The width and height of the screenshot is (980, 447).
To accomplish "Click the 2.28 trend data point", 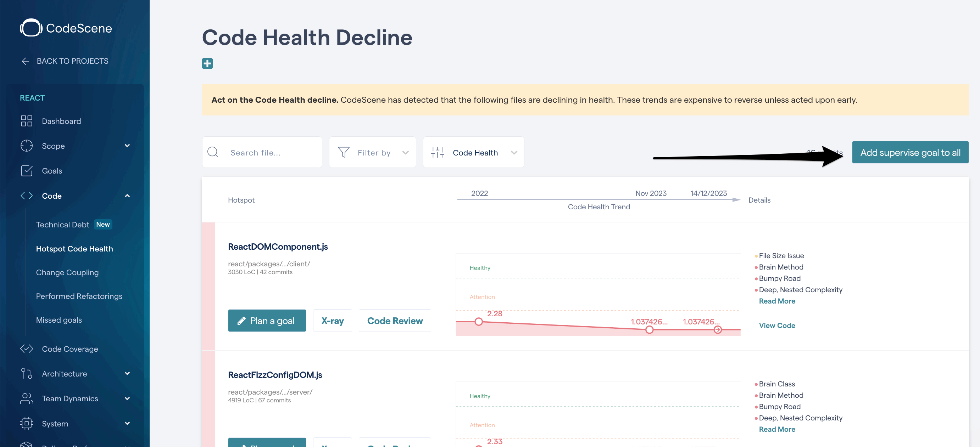I will (479, 322).
